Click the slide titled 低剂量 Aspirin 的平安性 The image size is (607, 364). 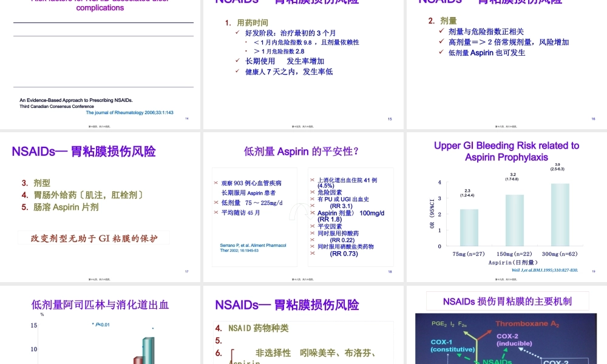[x=302, y=151]
